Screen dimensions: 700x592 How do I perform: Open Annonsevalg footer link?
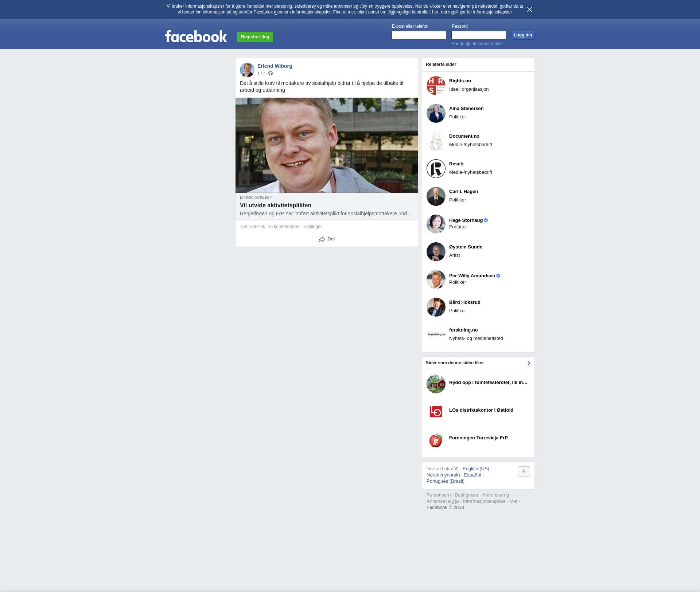[x=440, y=501]
